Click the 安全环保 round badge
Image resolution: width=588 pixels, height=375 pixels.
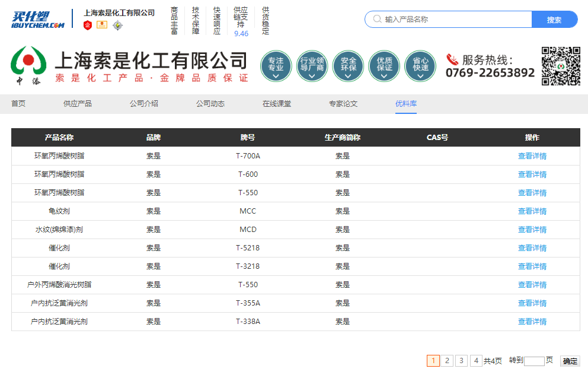click(x=348, y=66)
